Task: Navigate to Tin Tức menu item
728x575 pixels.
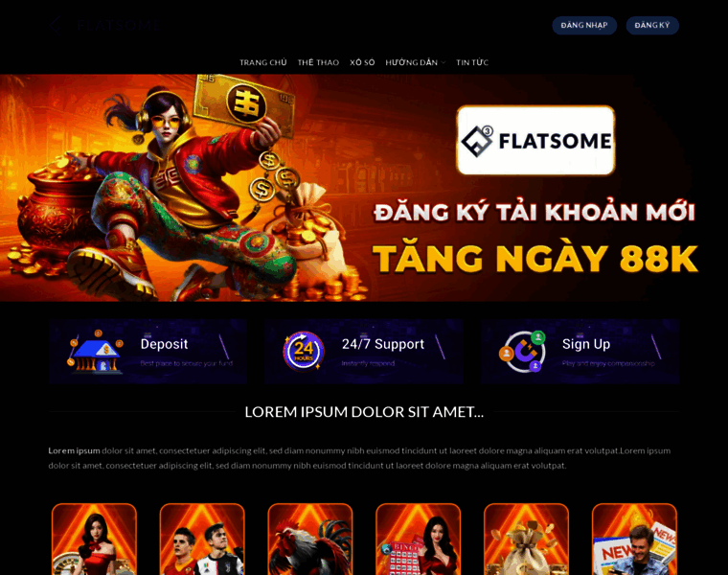Action: (x=472, y=62)
